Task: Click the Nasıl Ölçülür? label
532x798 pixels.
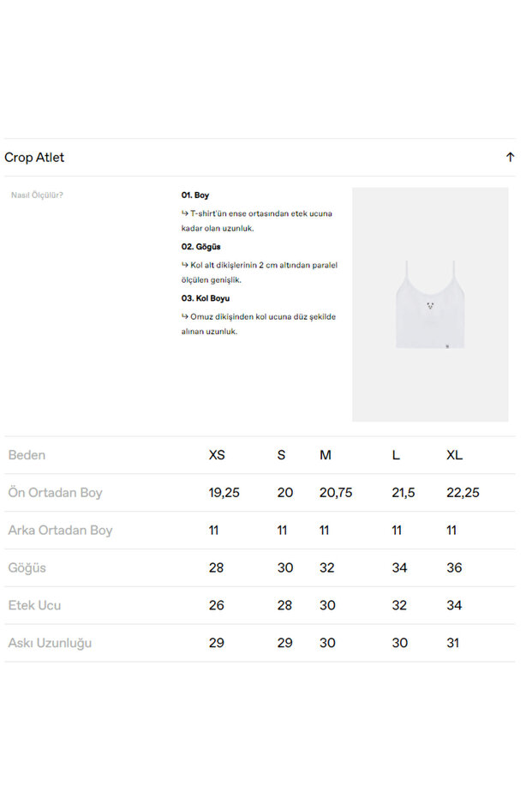Action: click(x=37, y=195)
